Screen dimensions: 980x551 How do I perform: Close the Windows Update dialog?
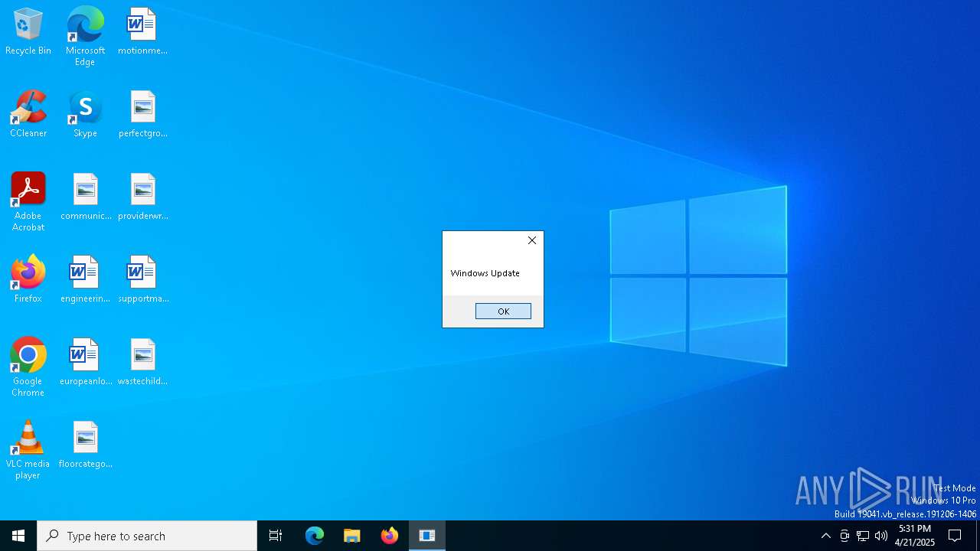(531, 240)
